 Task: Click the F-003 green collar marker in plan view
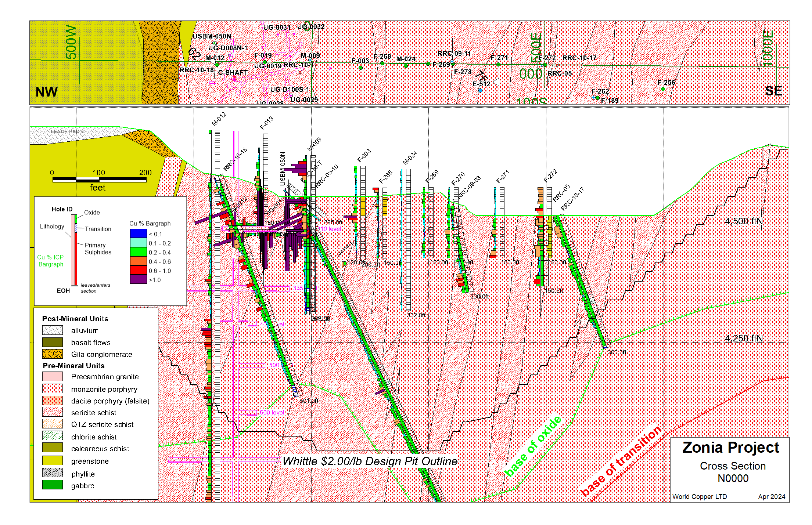pyautogui.click(x=360, y=68)
